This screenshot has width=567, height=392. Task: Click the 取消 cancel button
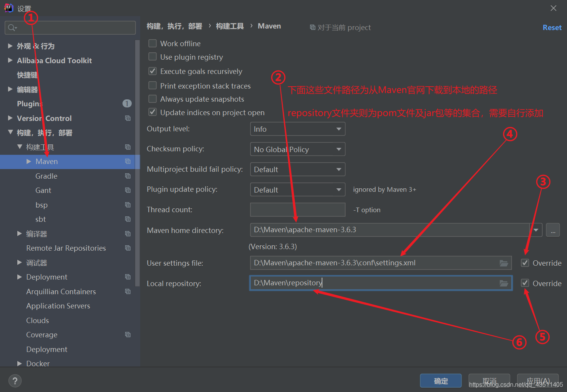pos(490,381)
